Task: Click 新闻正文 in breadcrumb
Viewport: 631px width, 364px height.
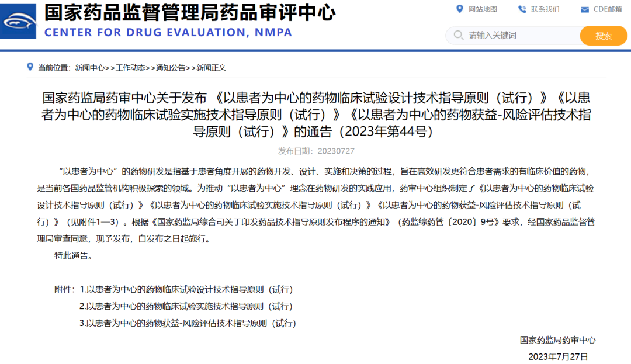Action: [x=211, y=68]
